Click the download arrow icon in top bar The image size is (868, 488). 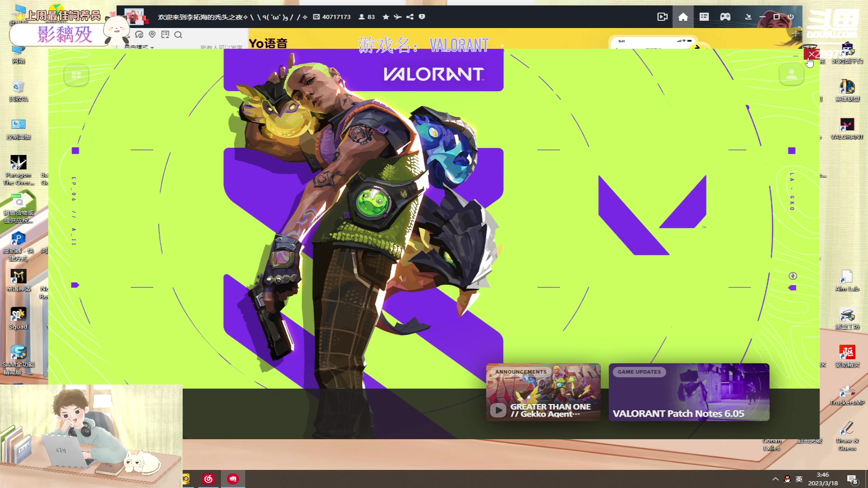748,17
